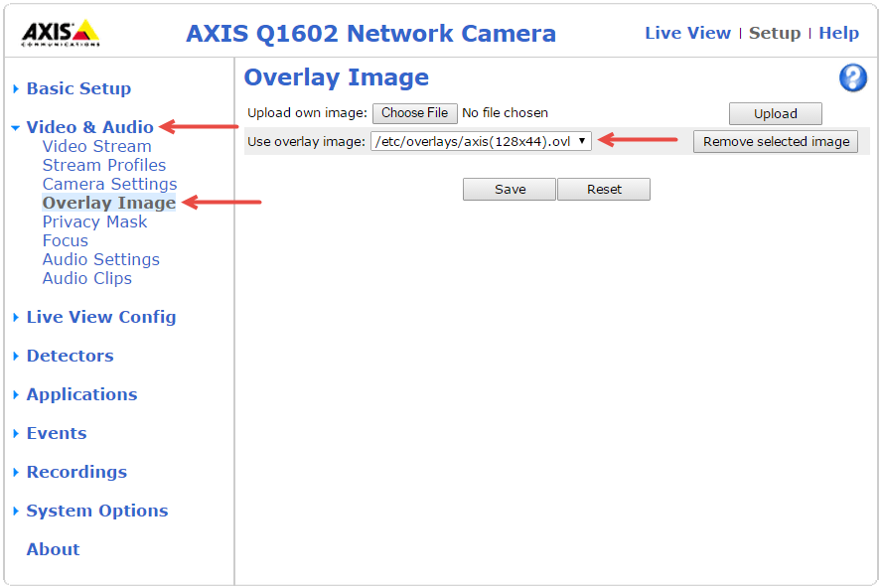
Task: Save the overlay image settings
Action: 510,190
